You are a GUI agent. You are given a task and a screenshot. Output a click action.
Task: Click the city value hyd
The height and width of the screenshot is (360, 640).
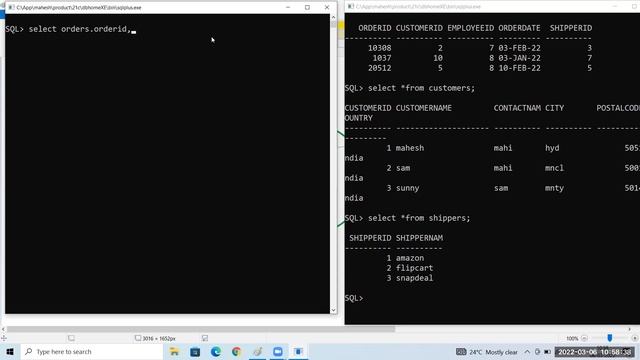[x=552, y=148]
